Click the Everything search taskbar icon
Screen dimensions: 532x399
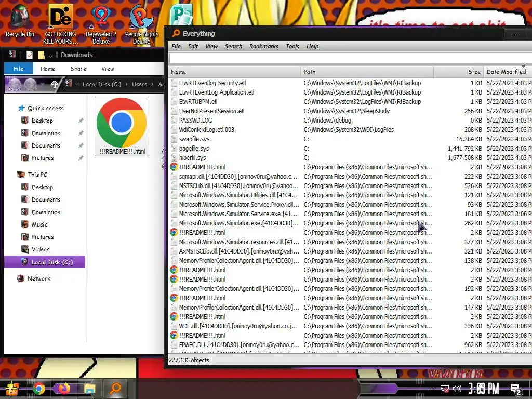[x=115, y=389]
